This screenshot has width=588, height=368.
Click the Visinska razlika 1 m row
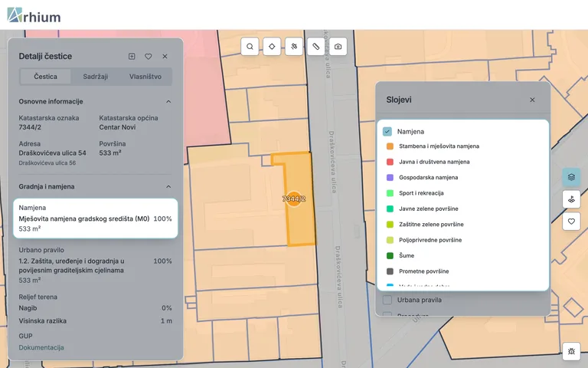pyautogui.click(x=95, y=321)
